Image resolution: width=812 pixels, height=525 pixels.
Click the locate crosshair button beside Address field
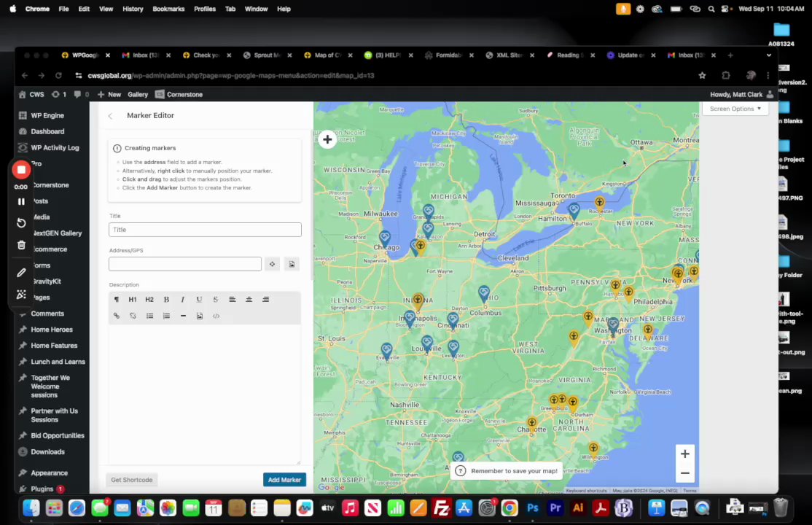pos(272,264)
